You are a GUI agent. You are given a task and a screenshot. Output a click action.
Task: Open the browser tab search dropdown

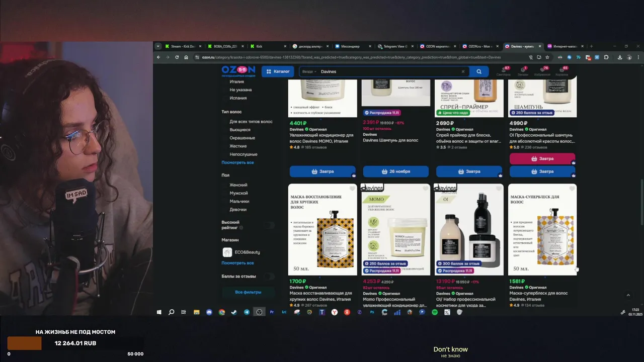click(158, 46)
